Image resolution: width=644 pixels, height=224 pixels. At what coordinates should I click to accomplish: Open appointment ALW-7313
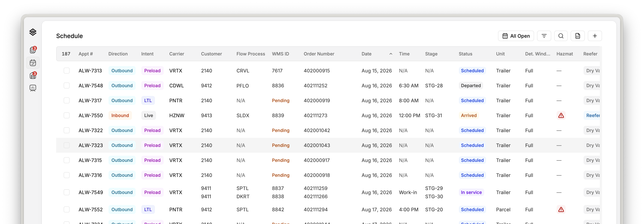click(90, 71)
